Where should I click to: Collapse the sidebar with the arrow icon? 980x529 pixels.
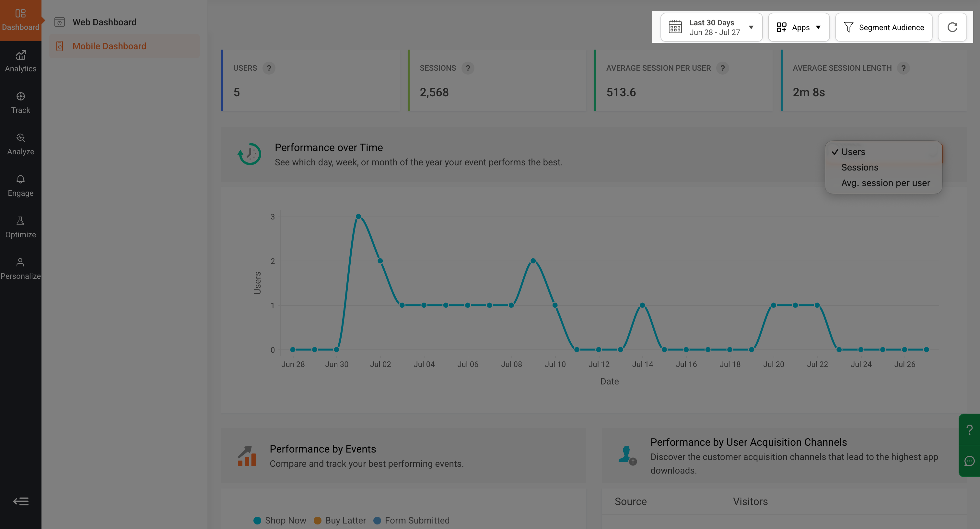21,501
